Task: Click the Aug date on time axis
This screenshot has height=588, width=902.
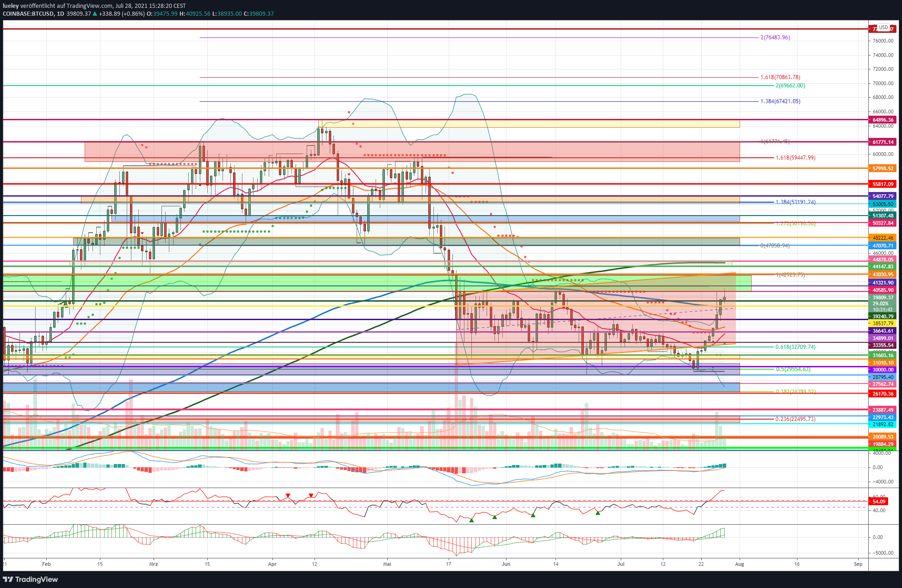Action: [x=739, y=564]
